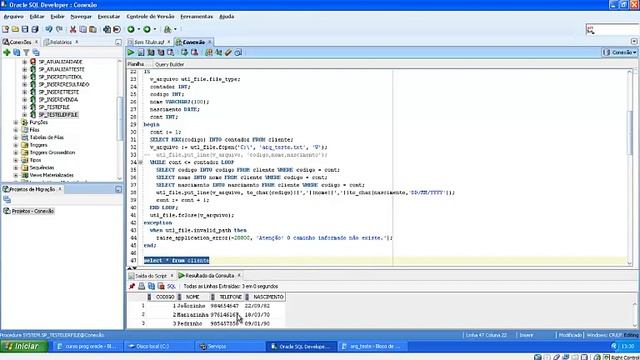The width and height of the screenshot is (640, 360).
Task: Select Views Materializadas tree item
Action: pos(51,175)
